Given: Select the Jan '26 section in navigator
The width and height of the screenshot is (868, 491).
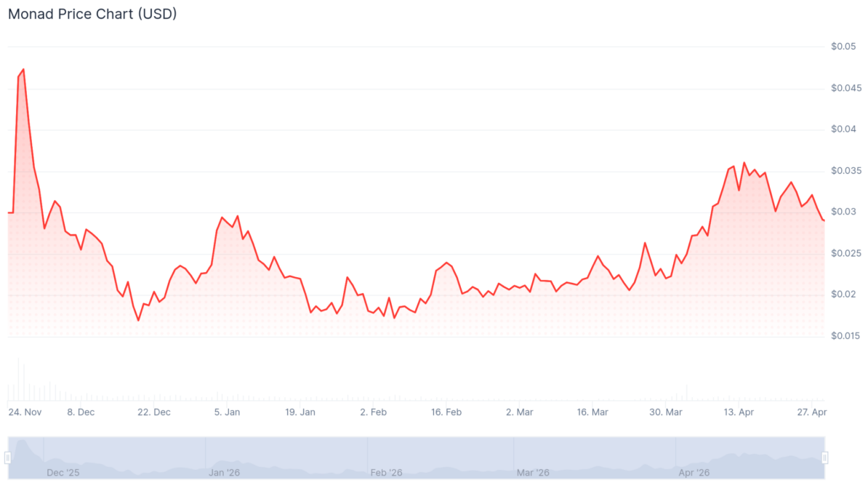Looking at the screenshot, I should (x=225, y=473).
